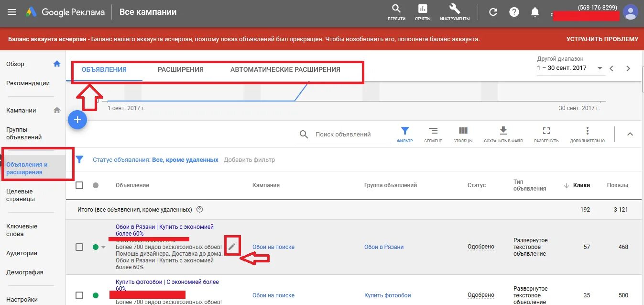Open Рекомендации in the sidebar
This screenshot has height=305, width=644.
28,83
